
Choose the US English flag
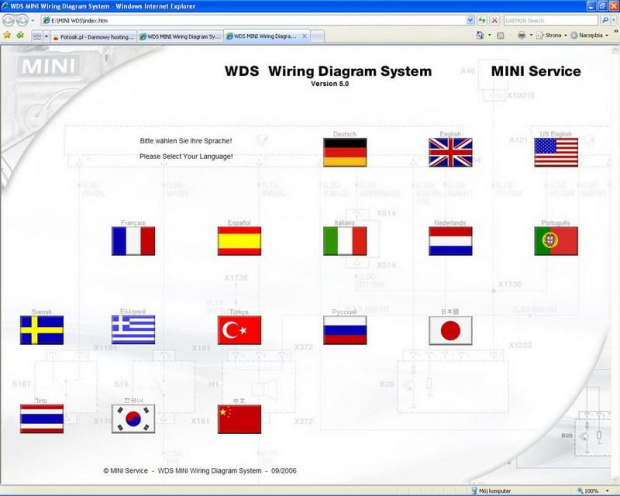tap(556, 152)
